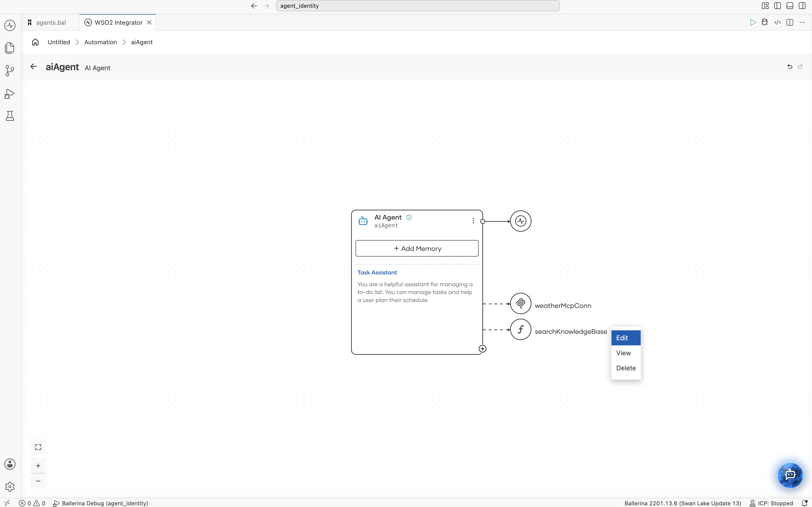Select Edit in the context menu

(626, 338)
